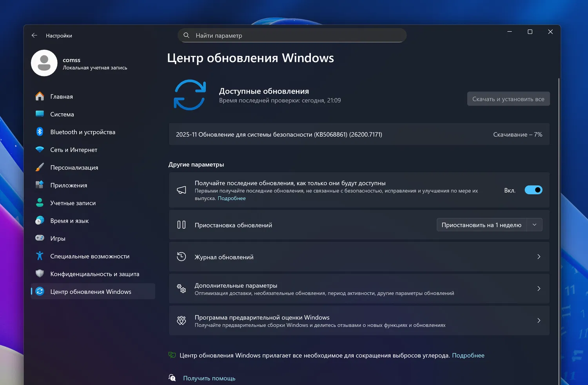Go to Время и язык settings
This screenshot has width=588, height=385.
pyautogui.click(x=93, y=221)
